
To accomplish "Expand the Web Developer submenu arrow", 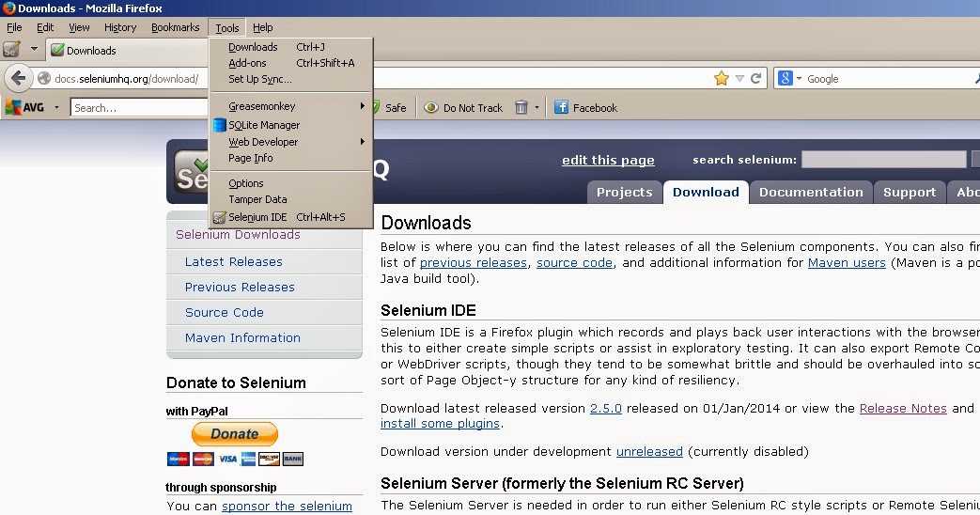I will [x=362, y=142].
